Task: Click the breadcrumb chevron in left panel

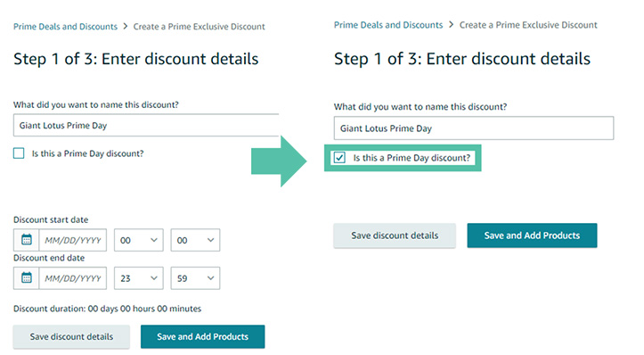Action: [x=126, y=27]
